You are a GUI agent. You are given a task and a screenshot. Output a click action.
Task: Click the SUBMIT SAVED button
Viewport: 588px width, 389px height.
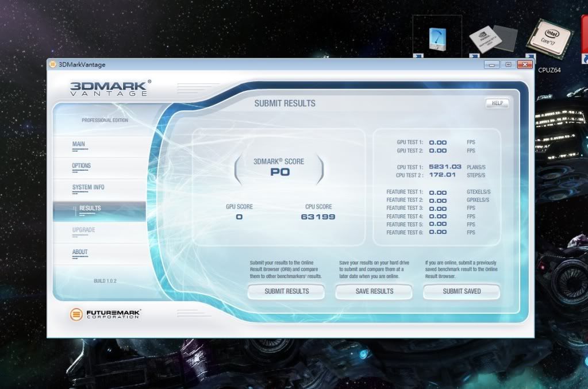click(462, 291)
